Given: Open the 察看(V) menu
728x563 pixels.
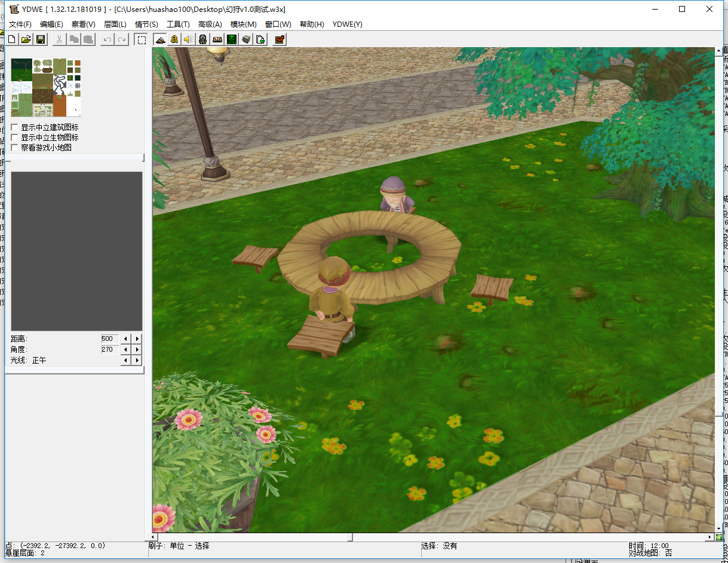Looking at the screenshot, I should tap(83, 24).
